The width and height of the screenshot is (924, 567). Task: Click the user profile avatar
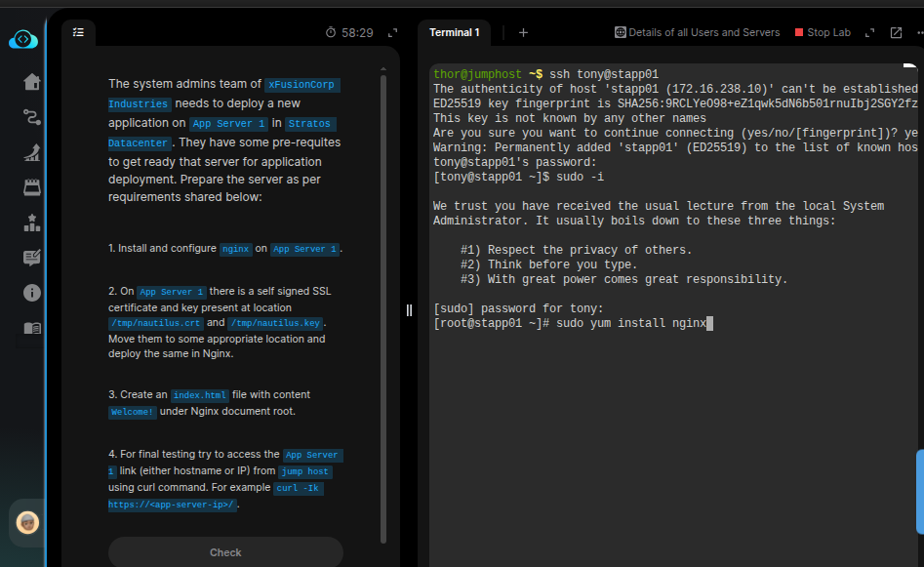coord(28,523)
